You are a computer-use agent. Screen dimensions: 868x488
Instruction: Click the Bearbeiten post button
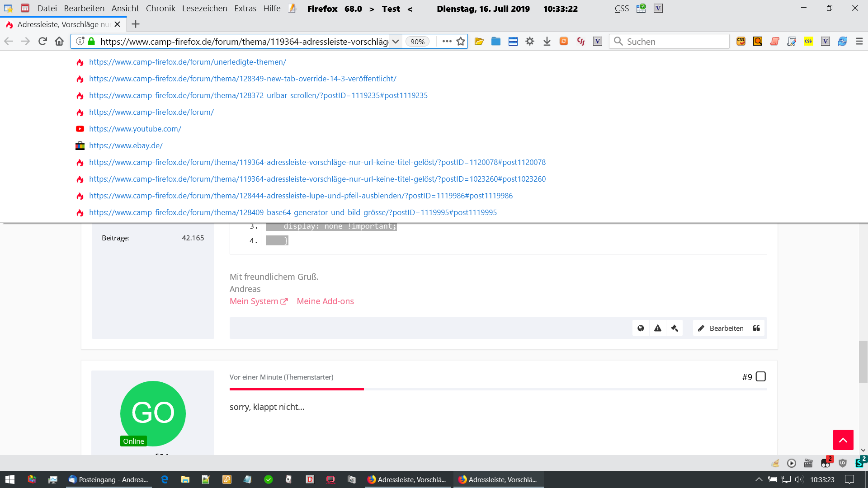(x=721, y=328)
